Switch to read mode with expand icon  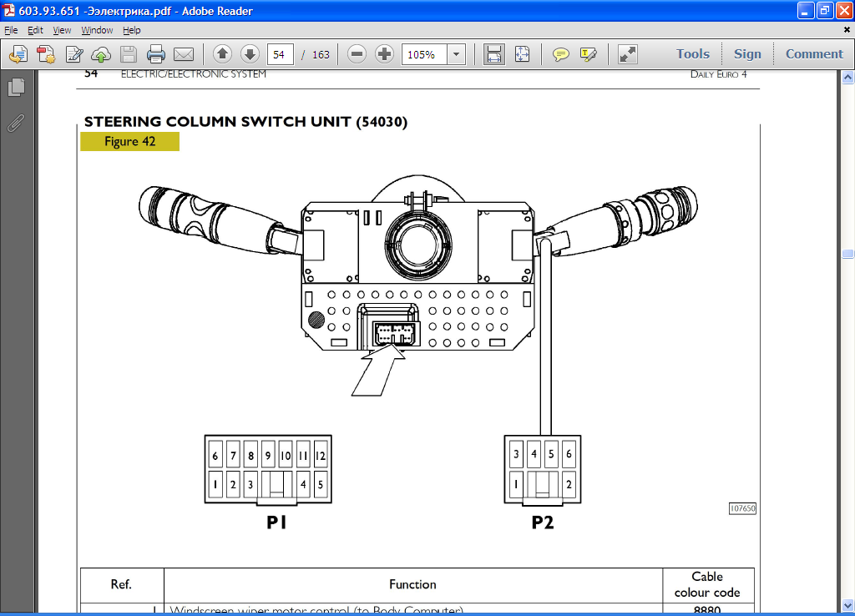(628, 54)
